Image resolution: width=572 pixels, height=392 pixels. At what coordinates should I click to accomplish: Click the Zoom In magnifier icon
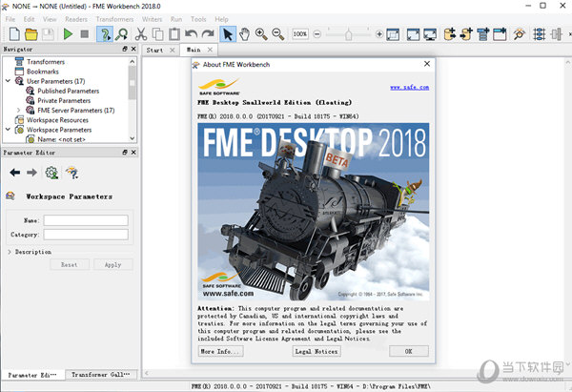pyautogui.click(x=261, y=34)
